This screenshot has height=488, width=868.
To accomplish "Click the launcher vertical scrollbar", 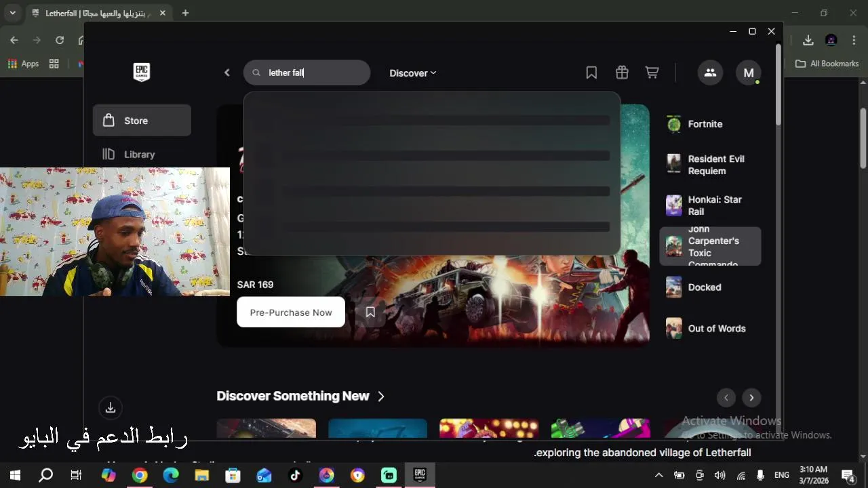I will pos(778,85).
